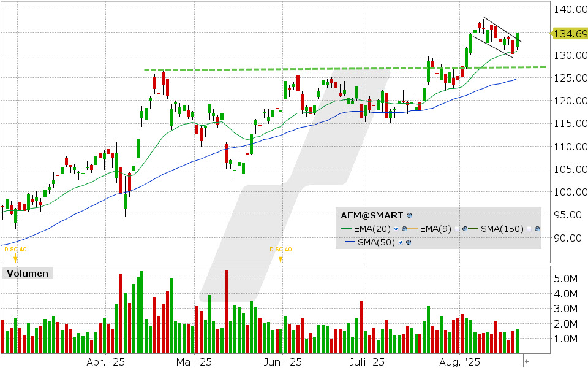
Task: Click the Aug. '25 date axis label
Action: tap(460, 362)
